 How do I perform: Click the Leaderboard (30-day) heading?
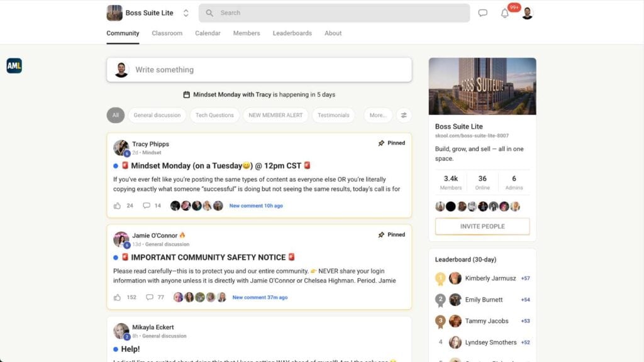(465, 260)
